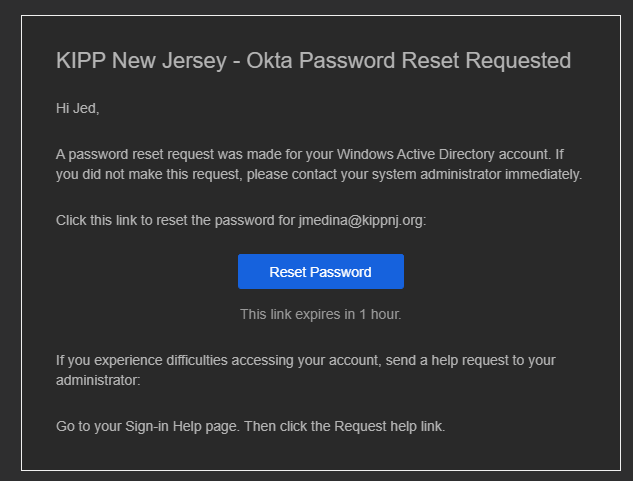Select the "Hi Jed," greeting line
The image size is (633, 481).
tap(78, 109)
